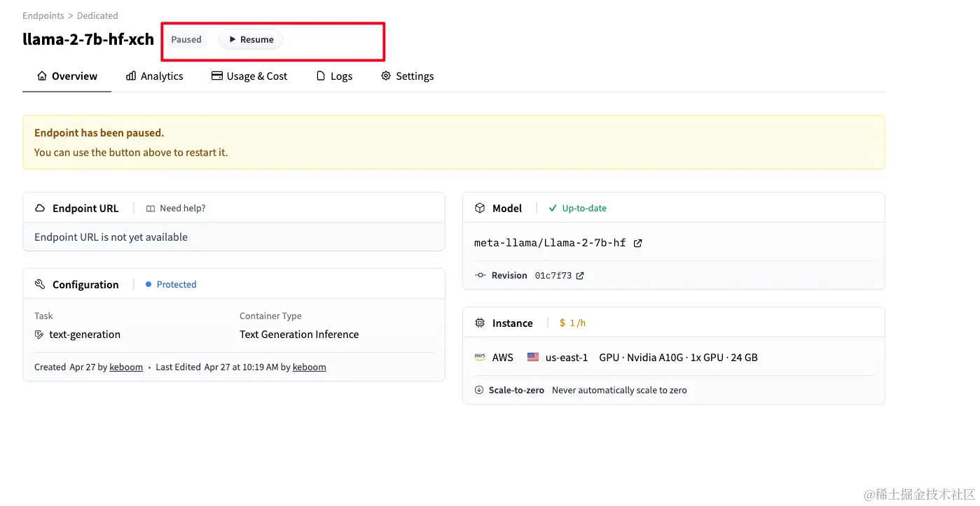Click the cloud icon beside Endpoint URL
The height and width of the screenshot is (506, 980).
40,209
